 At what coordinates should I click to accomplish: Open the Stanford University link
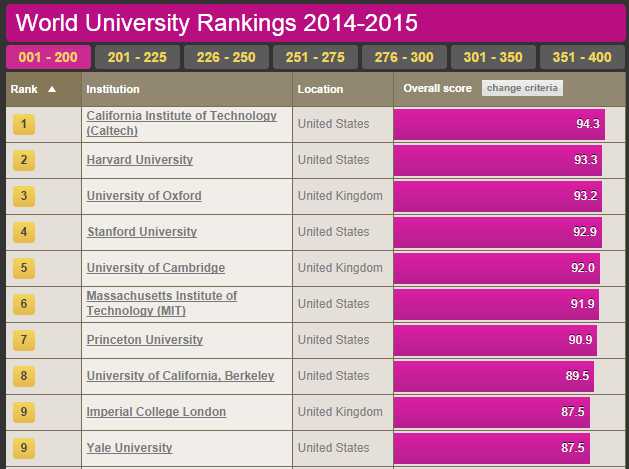tap(142, 232)
